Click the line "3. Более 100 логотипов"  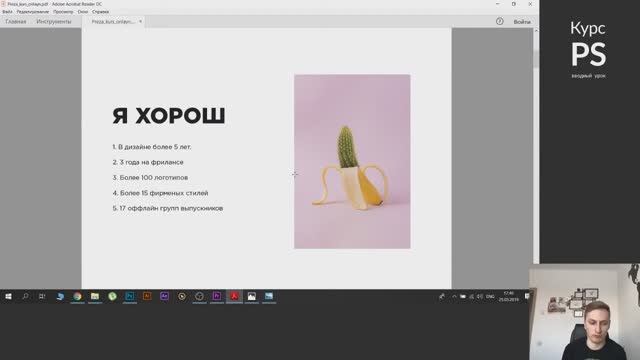click(x=150, y=178)
